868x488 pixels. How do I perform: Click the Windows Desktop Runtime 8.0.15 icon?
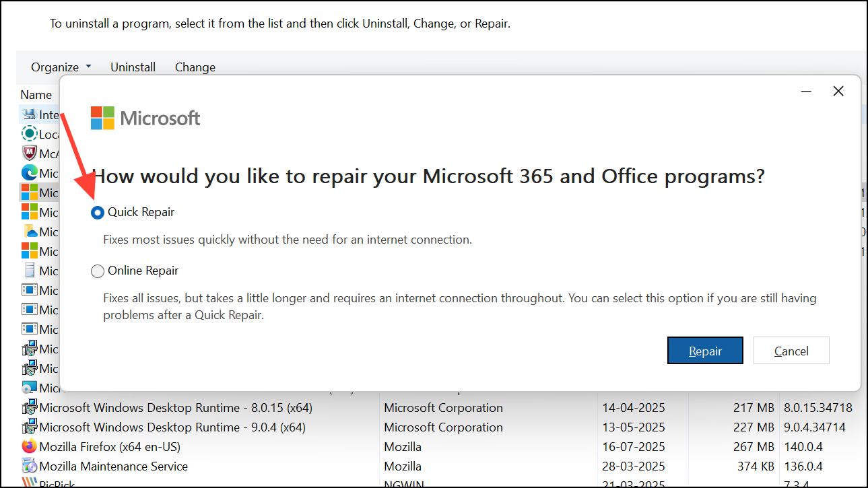29,408
